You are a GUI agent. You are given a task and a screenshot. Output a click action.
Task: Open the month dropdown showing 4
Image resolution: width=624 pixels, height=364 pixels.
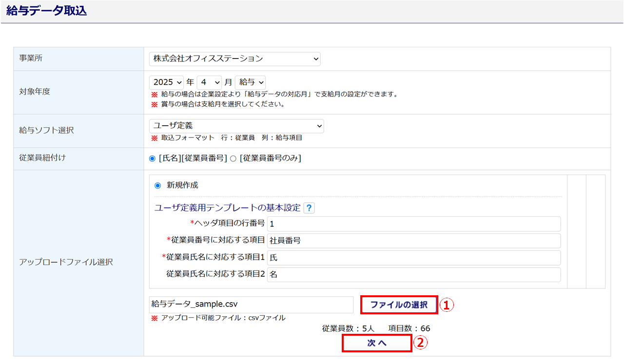209,82
